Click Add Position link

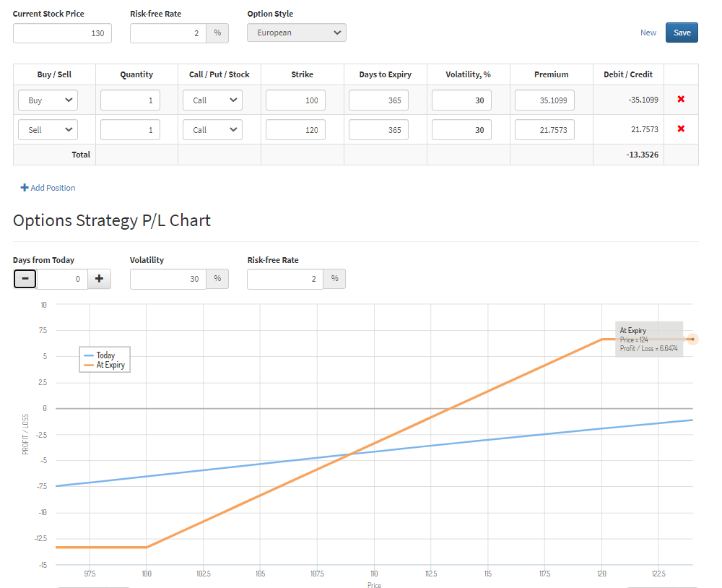tap(48, 188)
